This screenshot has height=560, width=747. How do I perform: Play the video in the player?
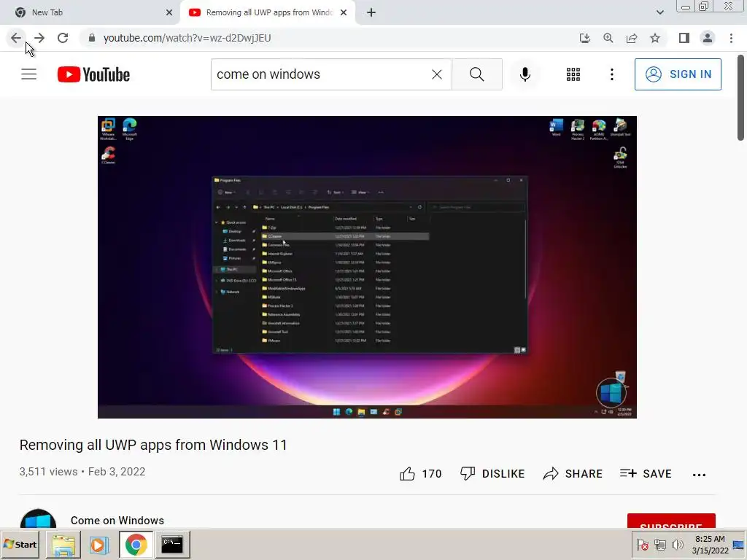click(x=367, y=267)
